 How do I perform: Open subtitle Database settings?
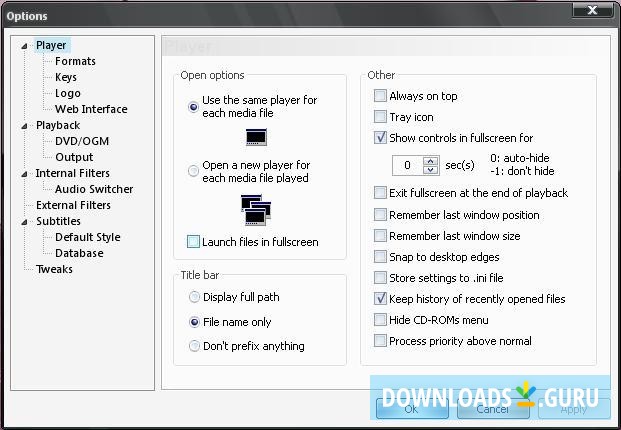[79, 253]
